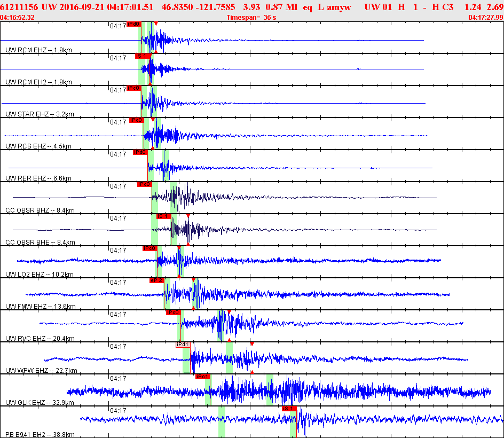Select the eP 2 pick on FMW EHZ

[x=156, y=280]
